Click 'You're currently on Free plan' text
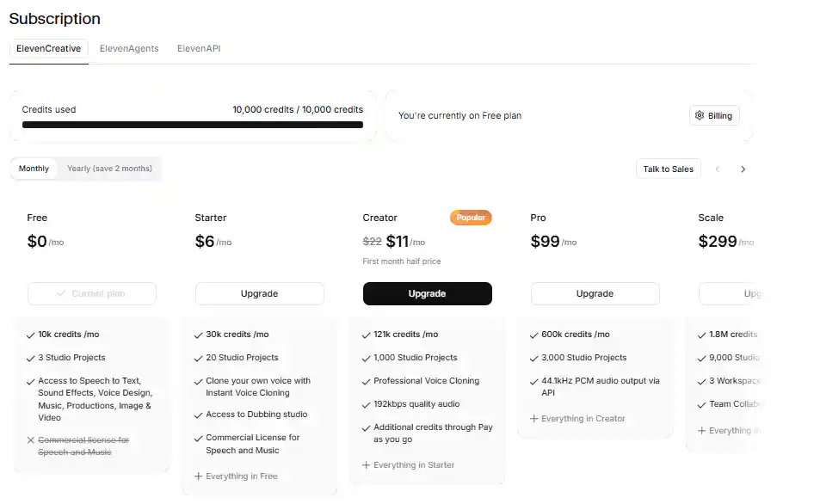 click(x=460, y=116)
